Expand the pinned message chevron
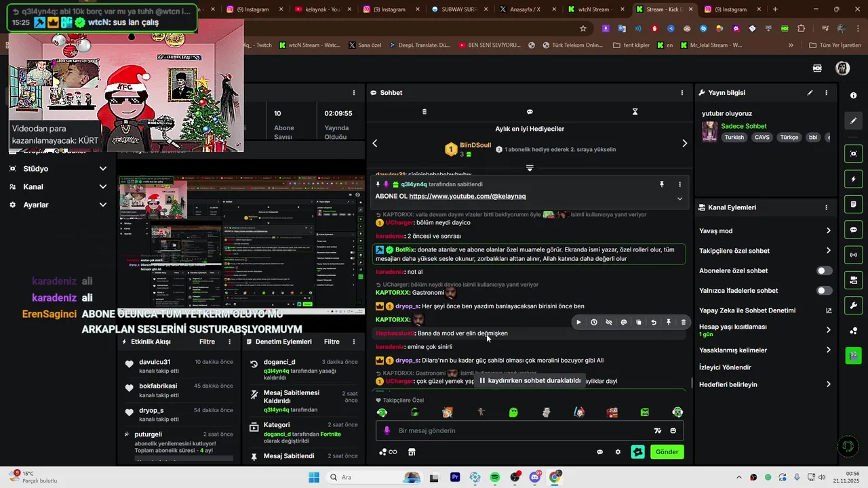The image size is (868, 488). point(679,199)
